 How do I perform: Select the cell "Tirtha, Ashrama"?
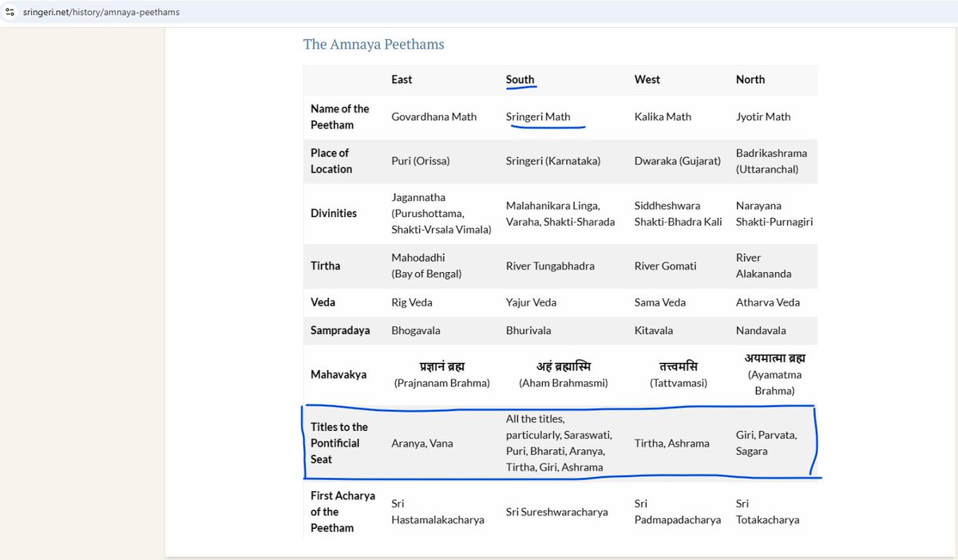click(x=672, y=443)
